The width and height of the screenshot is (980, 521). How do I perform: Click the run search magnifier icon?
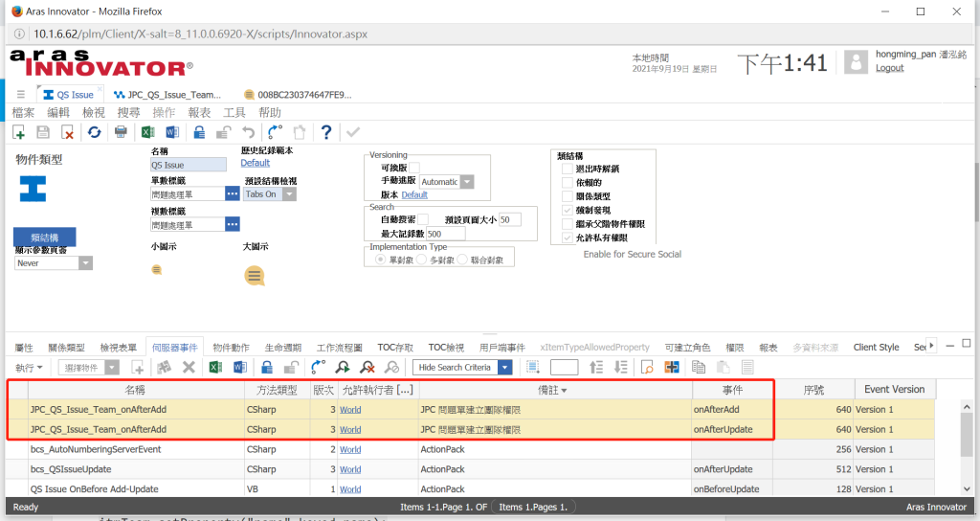[343, 367]
